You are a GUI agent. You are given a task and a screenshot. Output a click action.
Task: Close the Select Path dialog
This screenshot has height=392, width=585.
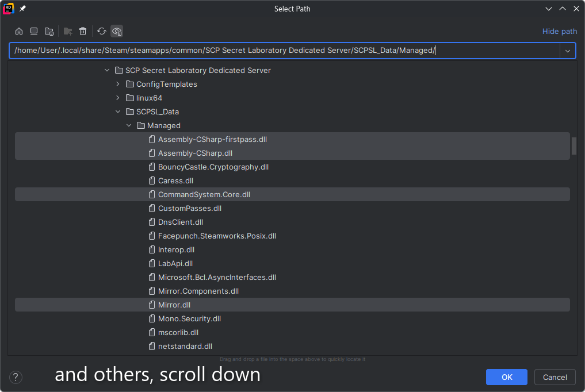tap(576, 9)
